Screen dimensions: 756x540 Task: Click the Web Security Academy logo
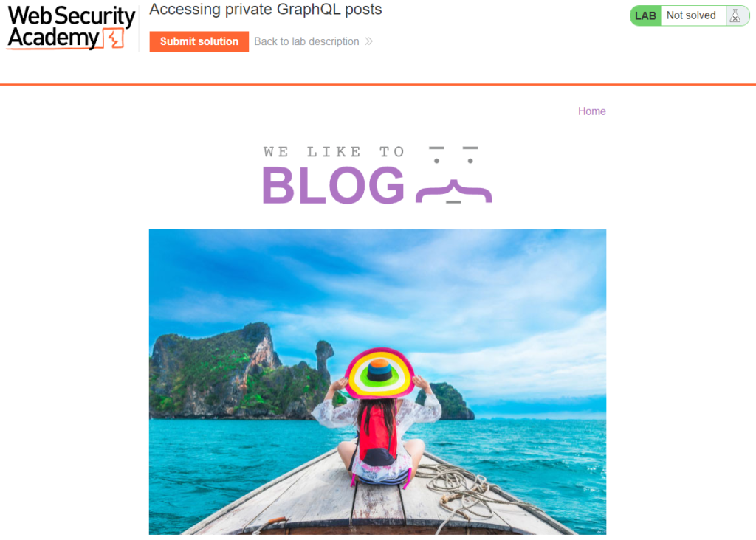click(x=71, y=27)
